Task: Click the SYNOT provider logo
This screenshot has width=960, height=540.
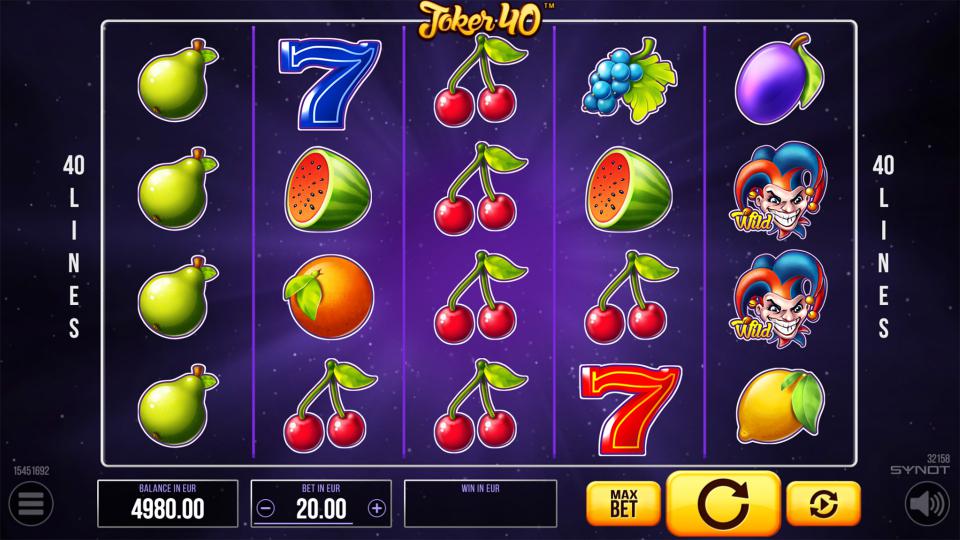Action: (x=920, y=470)
